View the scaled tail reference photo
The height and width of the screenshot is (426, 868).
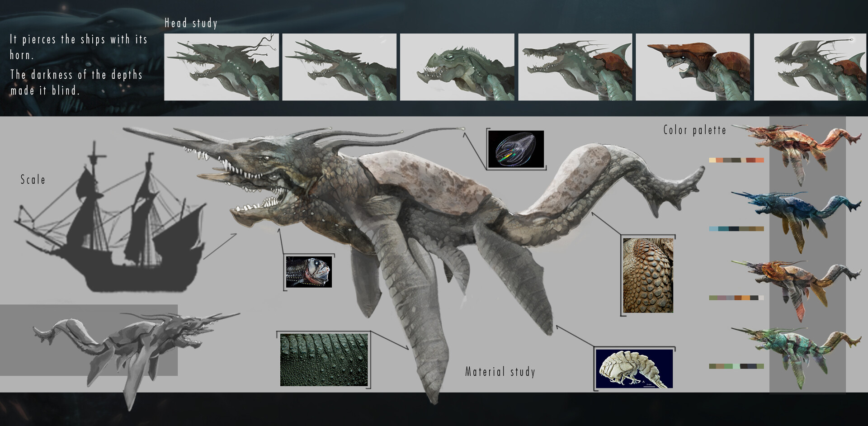(x=648, y=275)
